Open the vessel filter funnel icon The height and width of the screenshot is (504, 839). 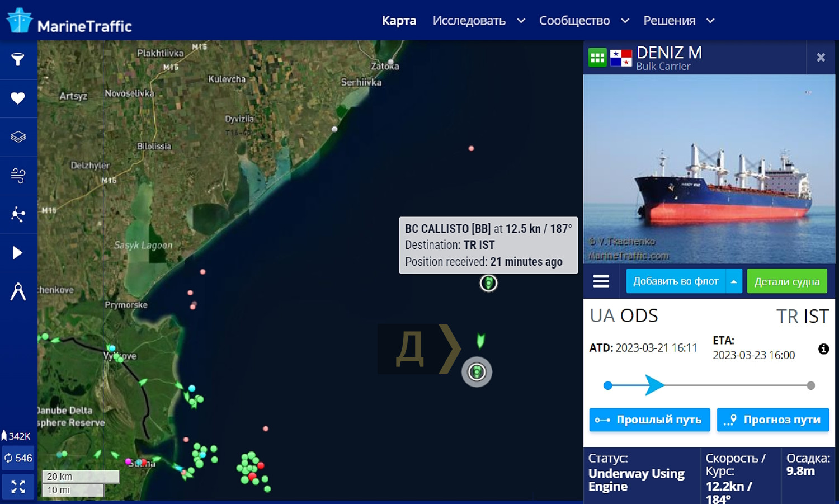coord(18,59)
